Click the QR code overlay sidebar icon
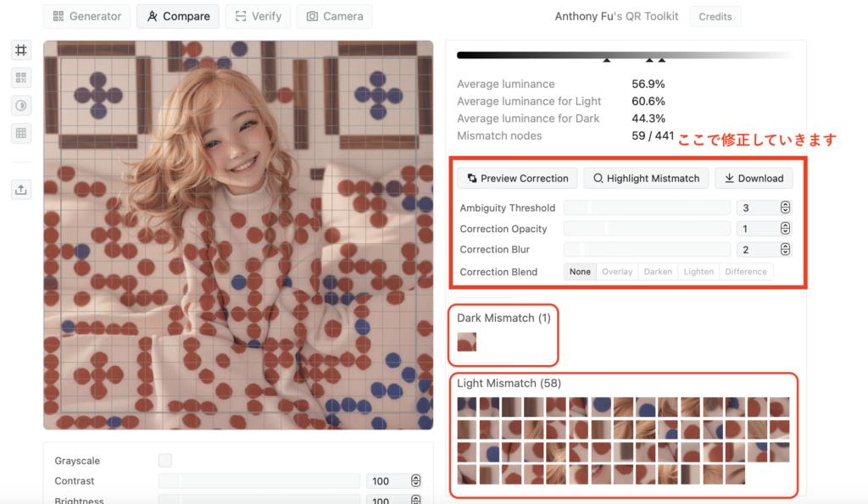This screenshot has height=504, width=868. (21, 79)
